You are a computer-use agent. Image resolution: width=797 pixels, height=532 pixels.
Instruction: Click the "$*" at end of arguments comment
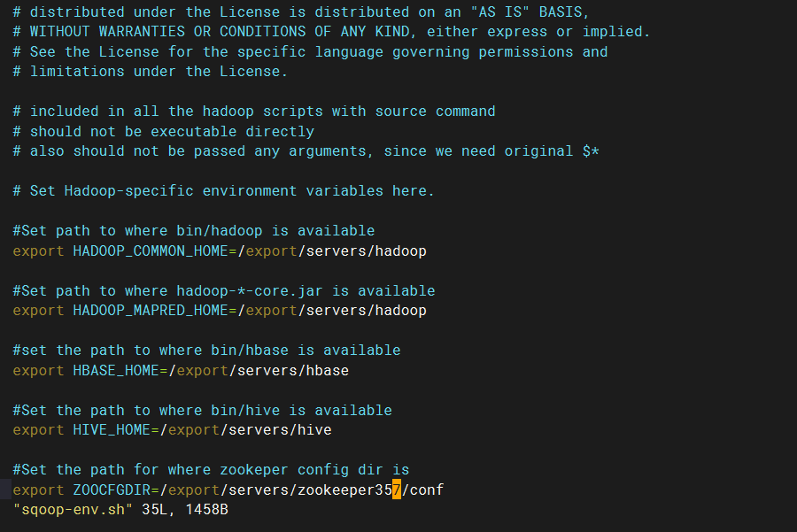click(x=591, y=151)
